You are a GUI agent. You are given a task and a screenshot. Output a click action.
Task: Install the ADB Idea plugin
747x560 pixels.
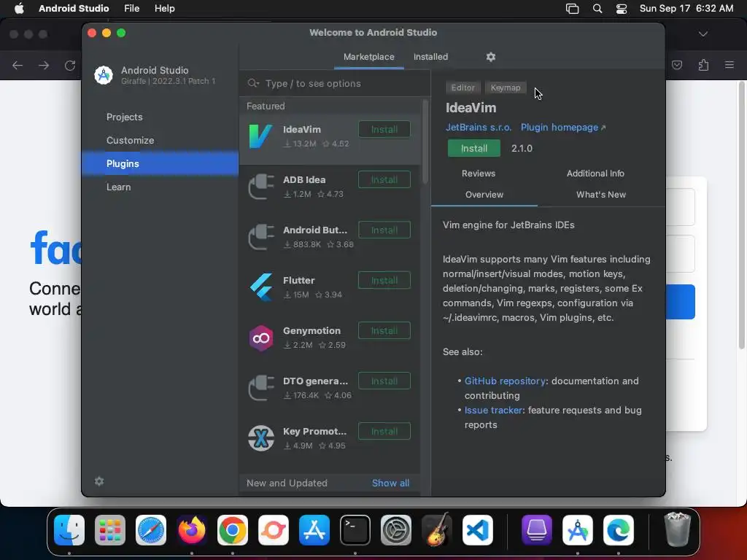click(x=384, y=179)
